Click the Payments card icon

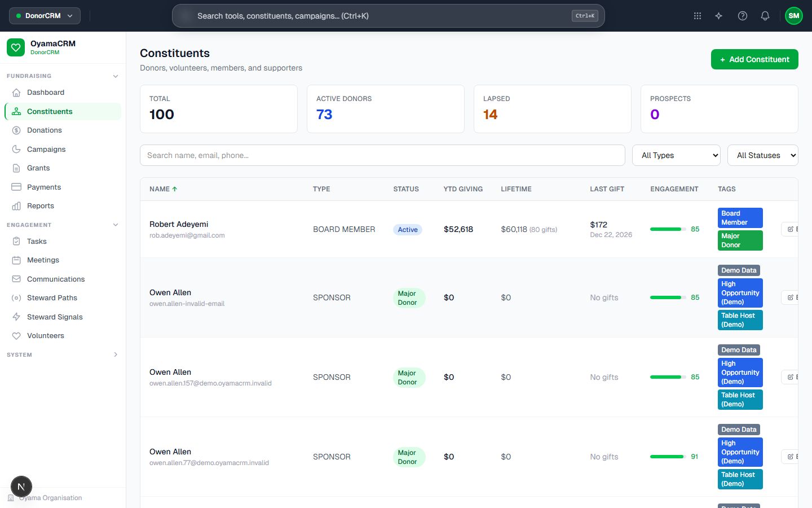(16, 187)
